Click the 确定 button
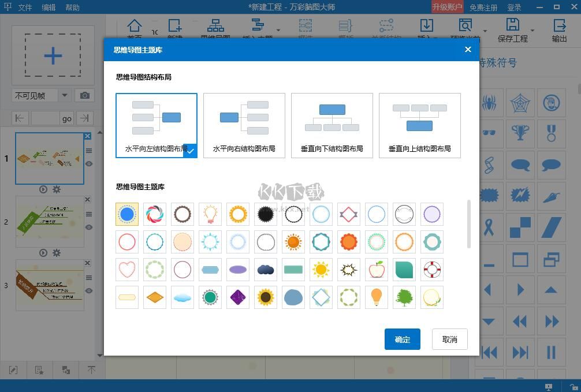This screenshot has height=392, width=581. tap(403, 339)
